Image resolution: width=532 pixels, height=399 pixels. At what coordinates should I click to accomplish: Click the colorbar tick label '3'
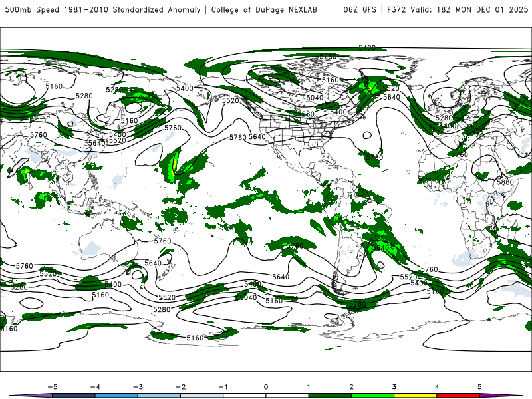click(x=394, y=387)
